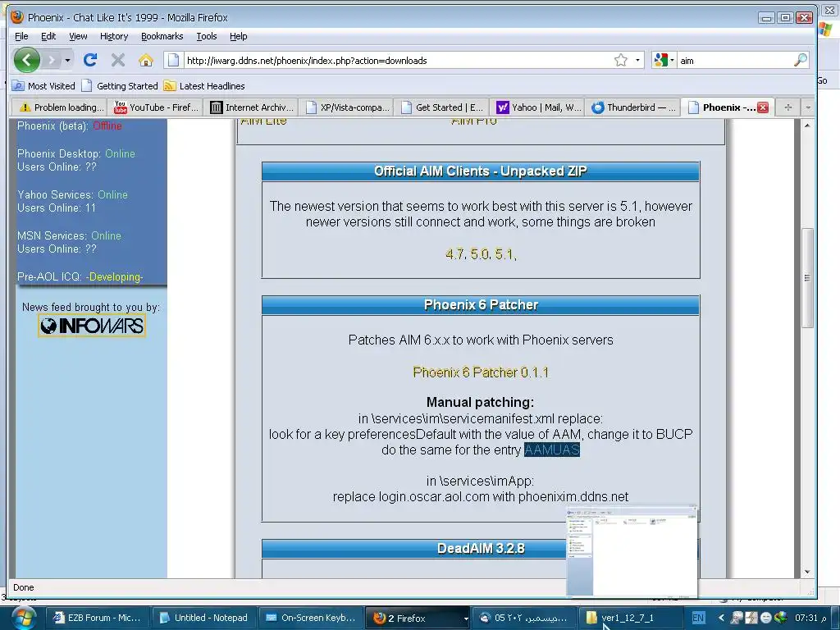Open the Most Visited bookmarks folder
The height and width of the screenshot is (630, 840).
pos(44,85)
